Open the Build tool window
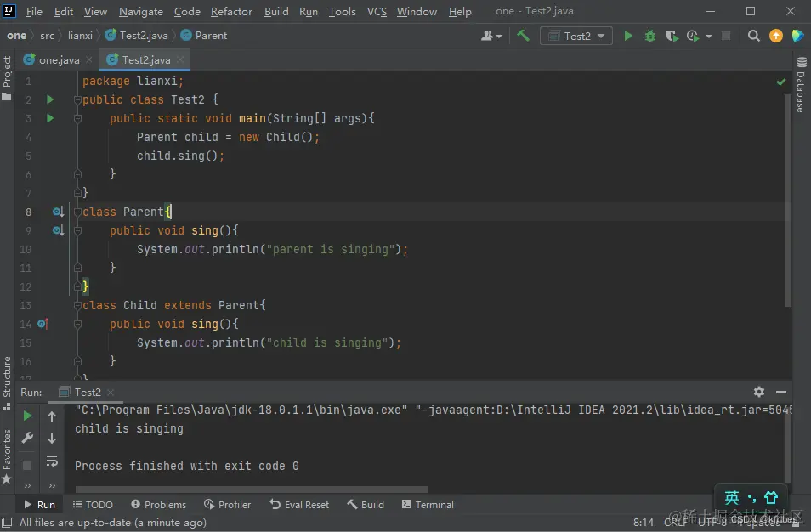The image size is (811, 532). (366, 505)
